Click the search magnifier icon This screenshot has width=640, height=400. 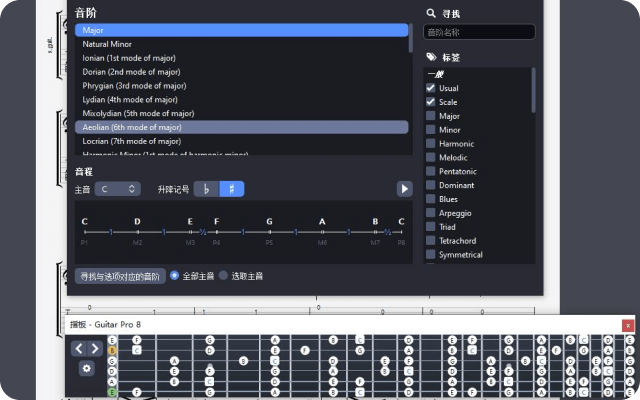pos(431,14)
